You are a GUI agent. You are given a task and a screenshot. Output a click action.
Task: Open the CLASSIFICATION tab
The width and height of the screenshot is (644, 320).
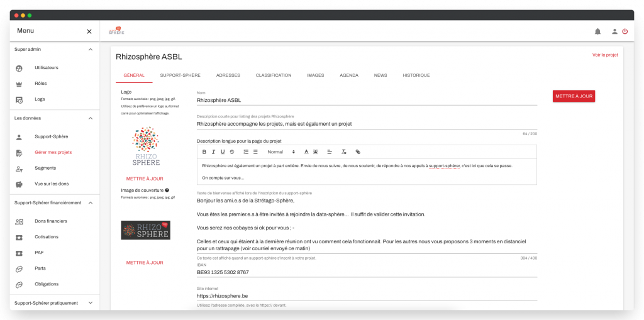click(x=274, y=75)
